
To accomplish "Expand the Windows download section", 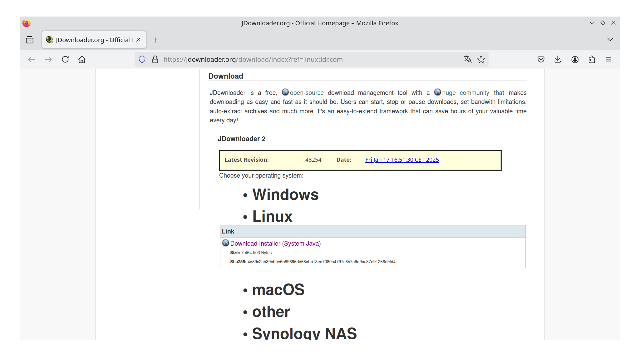I will tap(285, 194).
